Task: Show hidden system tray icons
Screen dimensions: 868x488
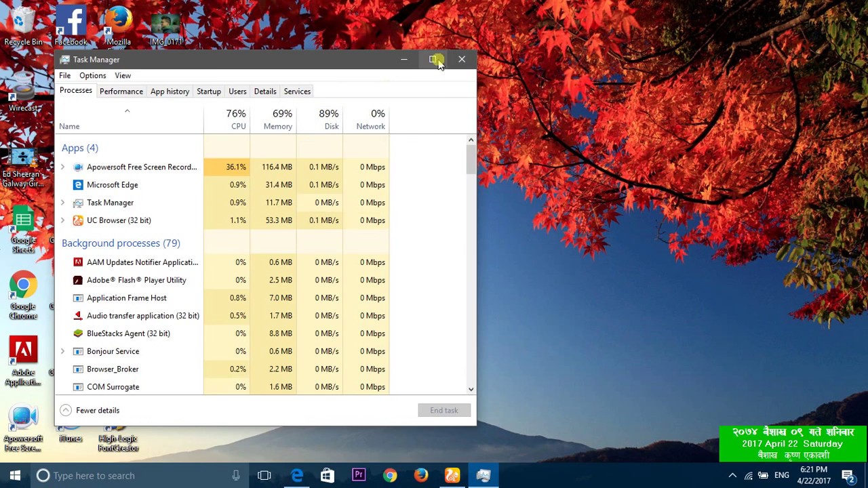Action: click(732, 475)
